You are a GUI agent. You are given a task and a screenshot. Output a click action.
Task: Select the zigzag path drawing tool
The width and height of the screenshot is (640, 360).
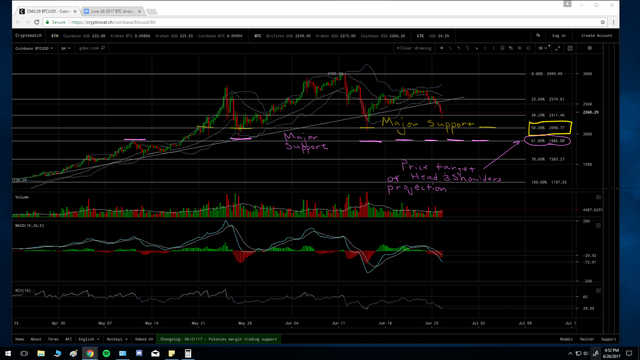click(468, 48)
